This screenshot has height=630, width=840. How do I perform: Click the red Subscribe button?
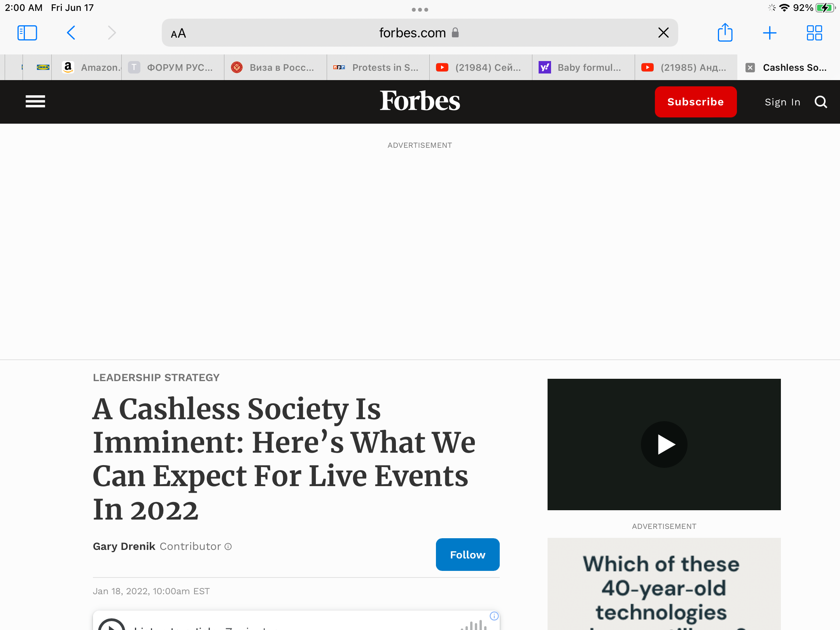coord(696,102)
